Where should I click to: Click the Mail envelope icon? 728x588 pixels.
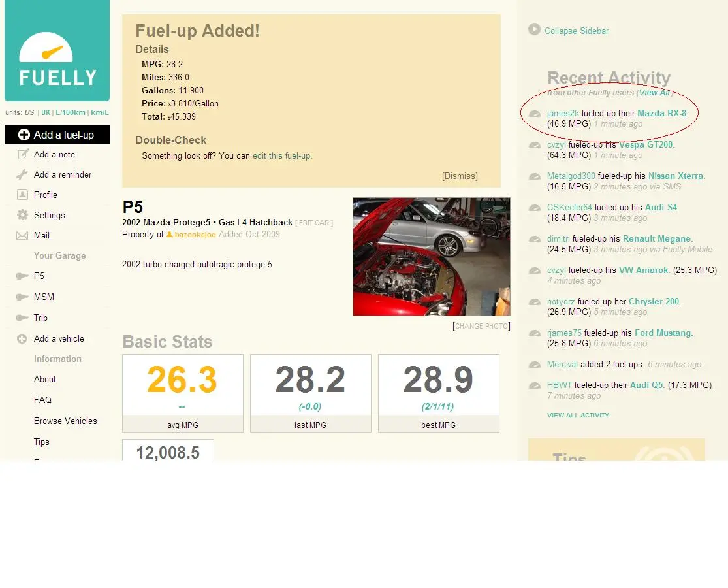tap(22, 235)
